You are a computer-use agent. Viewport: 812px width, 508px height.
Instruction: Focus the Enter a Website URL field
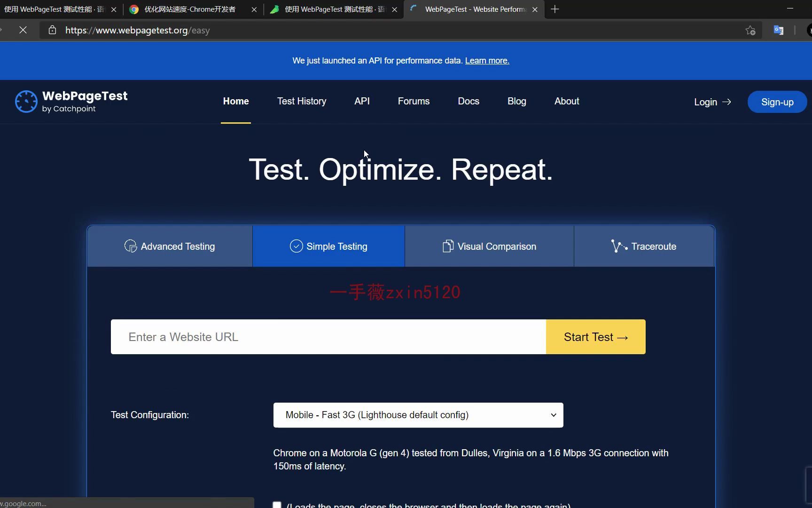click(x=328, y=337)
